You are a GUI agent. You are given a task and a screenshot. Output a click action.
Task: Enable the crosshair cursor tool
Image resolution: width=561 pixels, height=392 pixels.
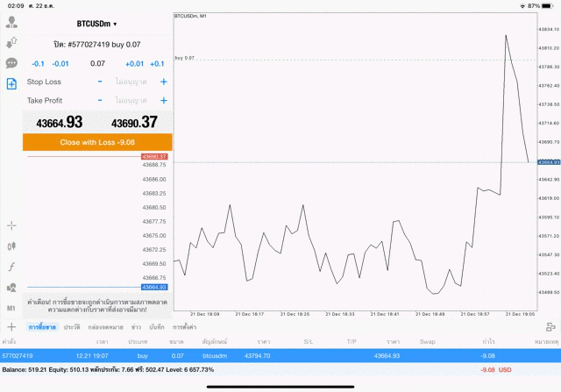point(12,225)
